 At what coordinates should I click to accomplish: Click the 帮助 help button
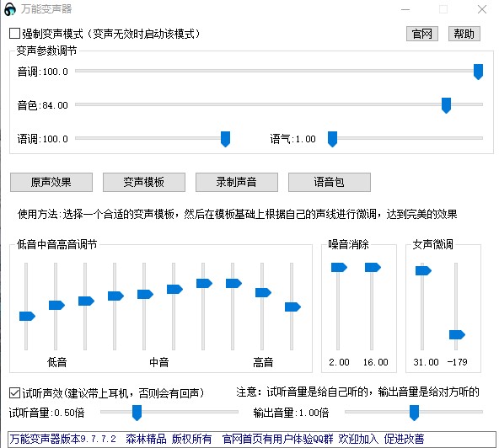tap(464, 34)
